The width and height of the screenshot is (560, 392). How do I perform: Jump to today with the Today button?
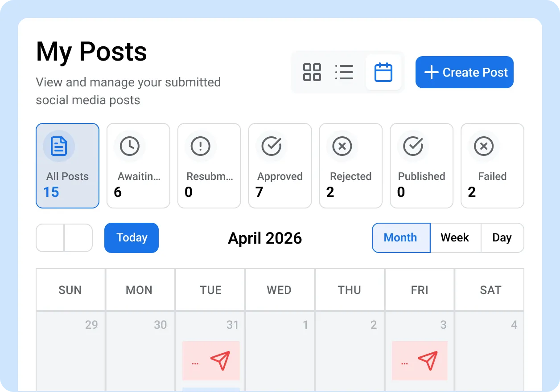131,238
